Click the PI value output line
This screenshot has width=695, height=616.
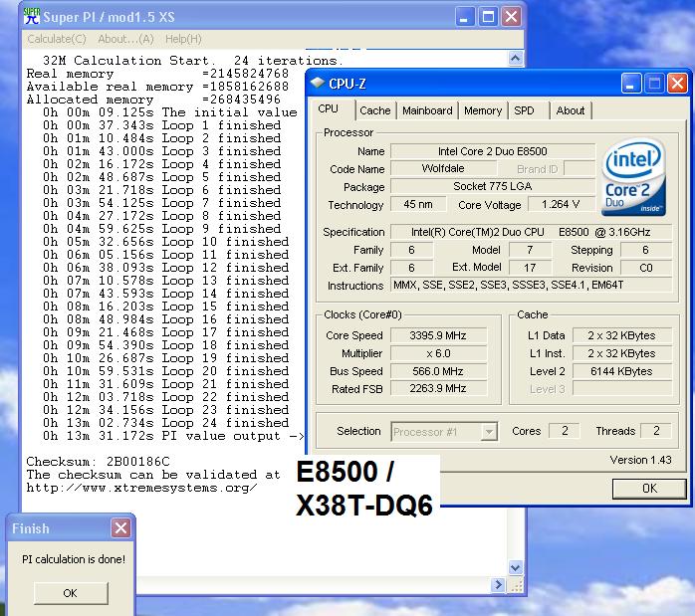pos(173,436)
